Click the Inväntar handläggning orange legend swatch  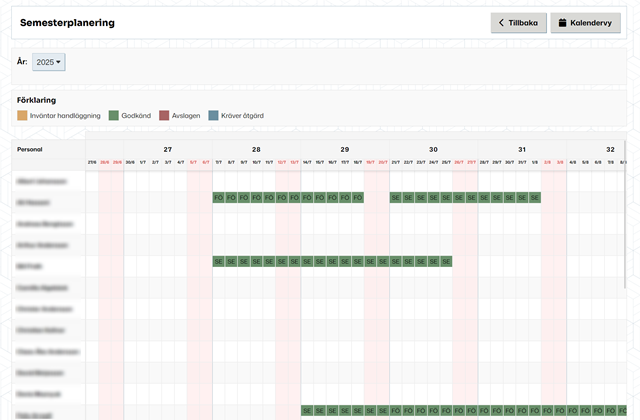point(22,116)
